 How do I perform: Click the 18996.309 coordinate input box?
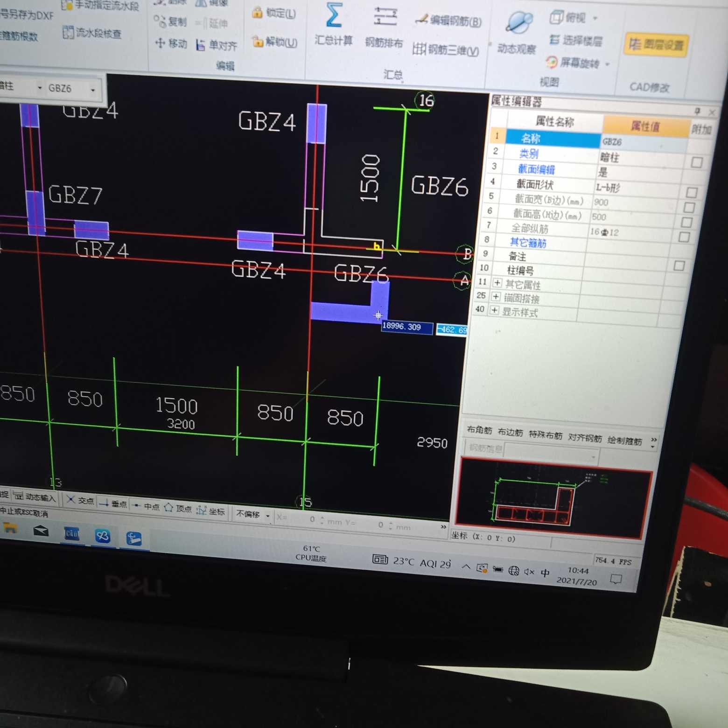coord(406,327)
